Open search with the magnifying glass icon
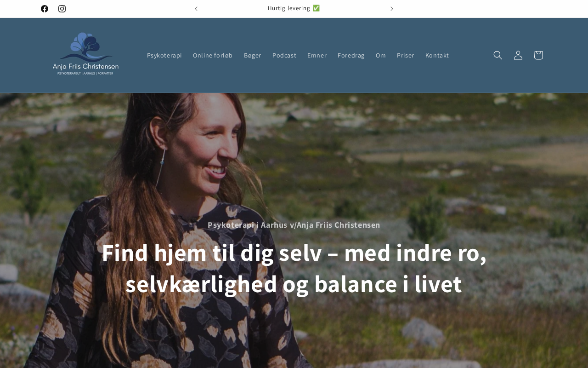588x368 pixels. point(498,55)
